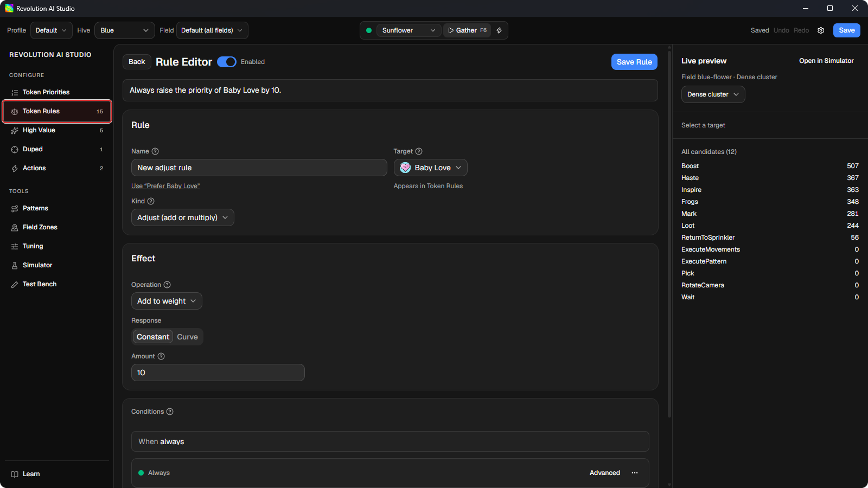Viewport: 868px width, 488px height.
Task: Click the Gather F6 button
Action: [467, 30]
